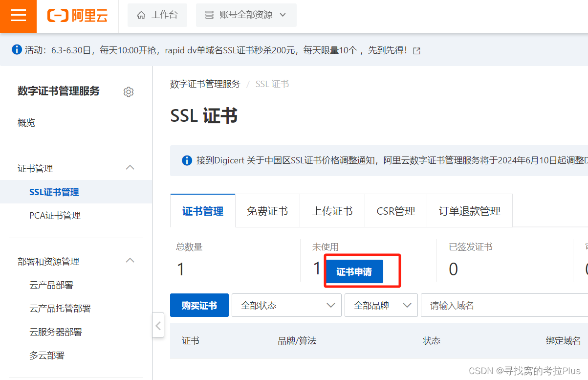Click the 已签发证书 count value

[x=453, y=268]
